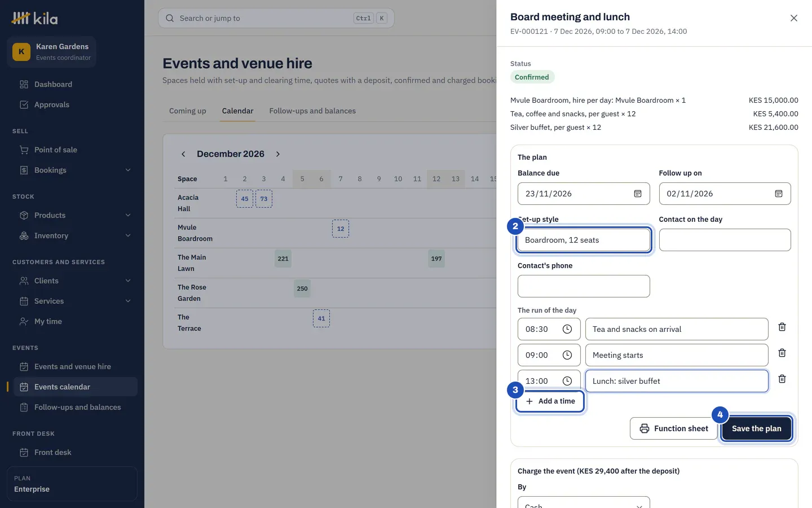Image resolution: width=812 pixels, height=508 pixels.
Task: Open My time in sidebar
Action: coord(72,321)
